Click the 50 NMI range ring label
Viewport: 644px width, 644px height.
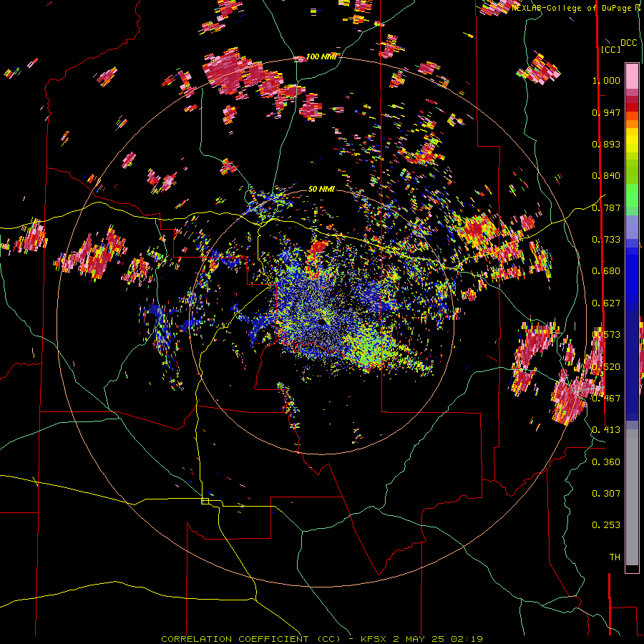(x=321, y=189)
